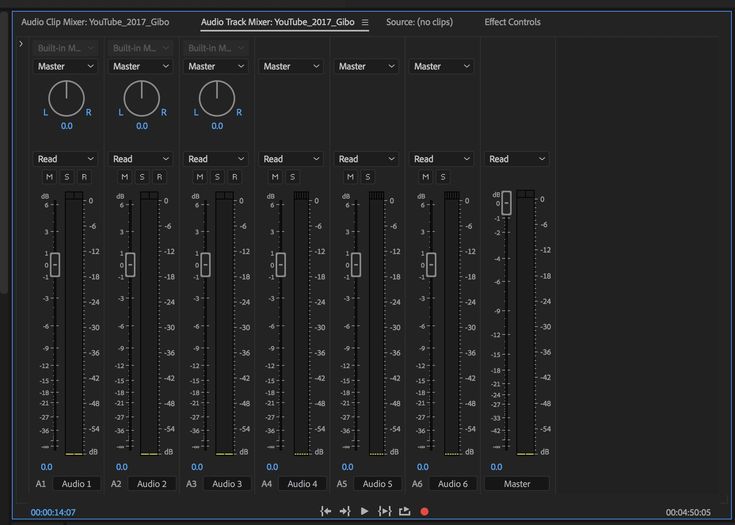Mute the Audio 4 track
735x525 pixels.
coord(274,177)
